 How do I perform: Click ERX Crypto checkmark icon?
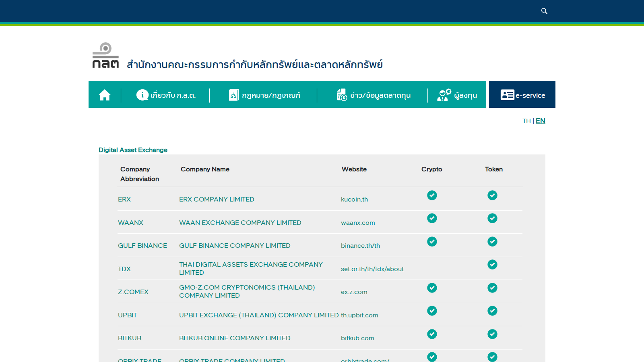[432, 195]
